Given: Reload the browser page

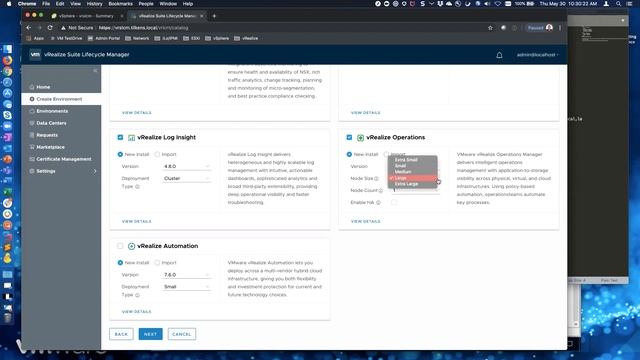Looking at the screenshot, I should pyautogui.click(x=50, y=28).
